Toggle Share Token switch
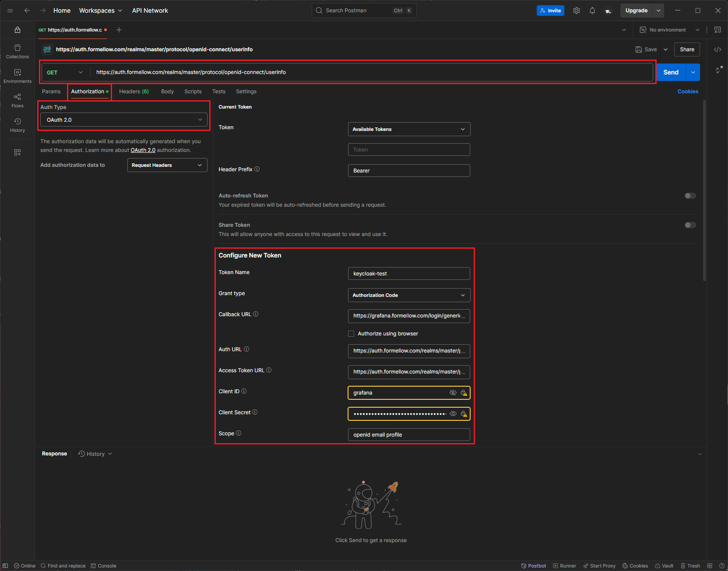Viewport: 728px width, 571px height. [690, 225]
